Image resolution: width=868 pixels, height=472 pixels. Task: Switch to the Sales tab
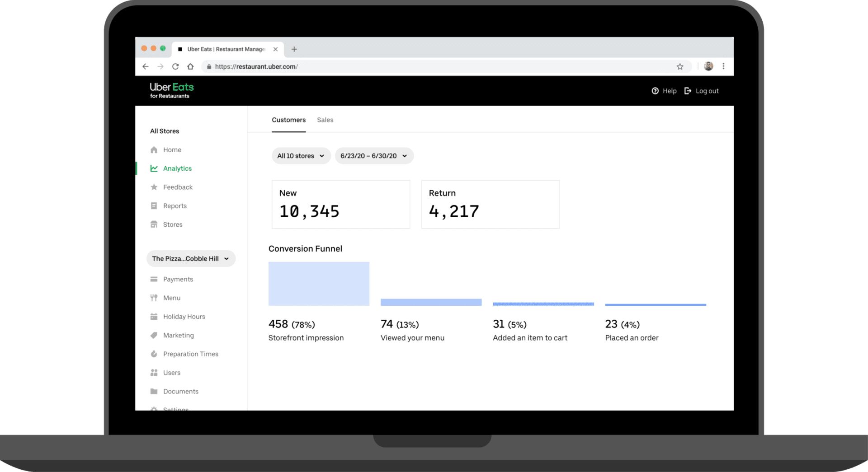tap(325, 120)
